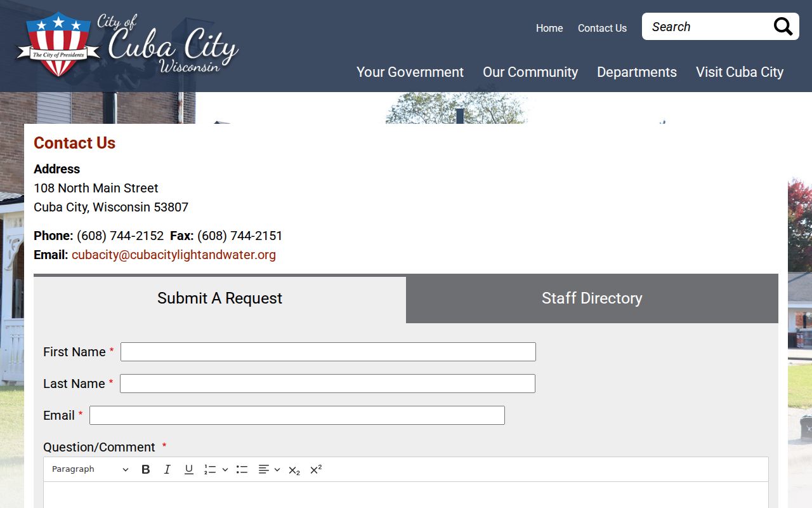The width and height of the screenshot is (812, 508).
Task: Open Visit Cuba City menu
Action: pos(740,72)
